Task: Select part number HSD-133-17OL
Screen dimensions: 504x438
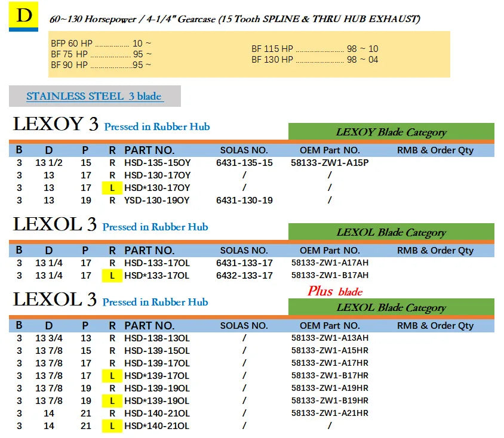Action: point(157,263)
